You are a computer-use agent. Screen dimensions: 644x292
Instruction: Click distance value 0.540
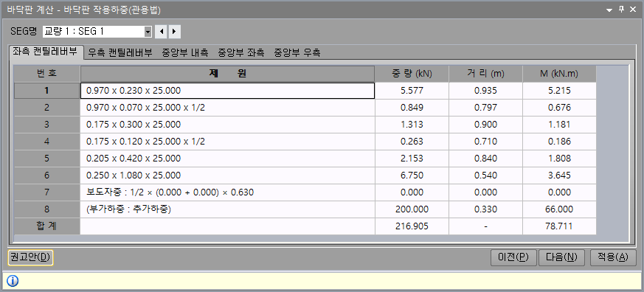pos(485,175)
